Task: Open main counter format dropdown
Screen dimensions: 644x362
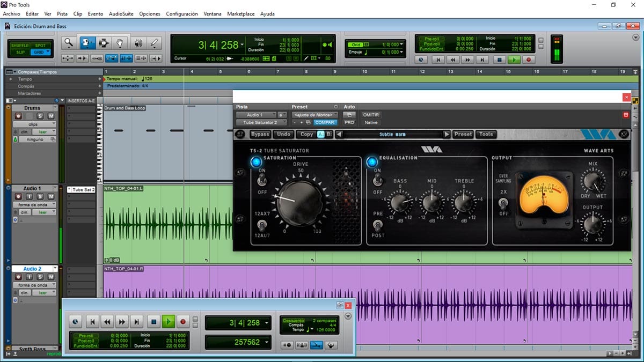Action: click(242, 45)
